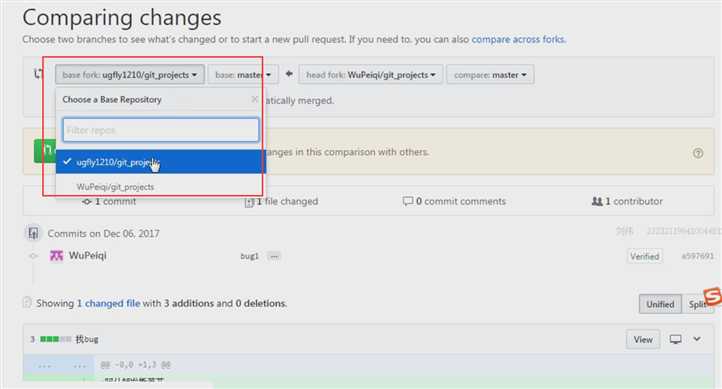This screenshot has width=722, height=389.
Task: Click the green create pull request button
Action: point(45,151)
